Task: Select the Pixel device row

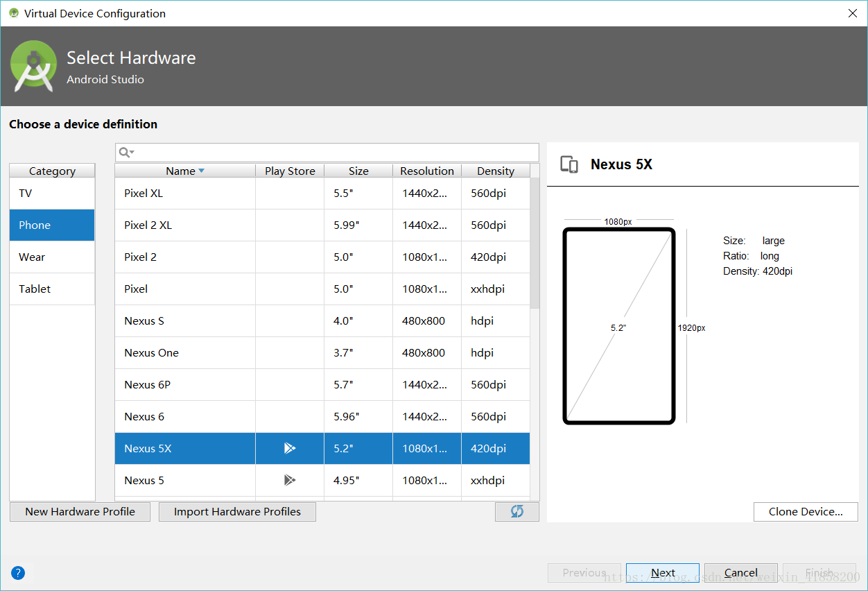Action: (322, 289)
